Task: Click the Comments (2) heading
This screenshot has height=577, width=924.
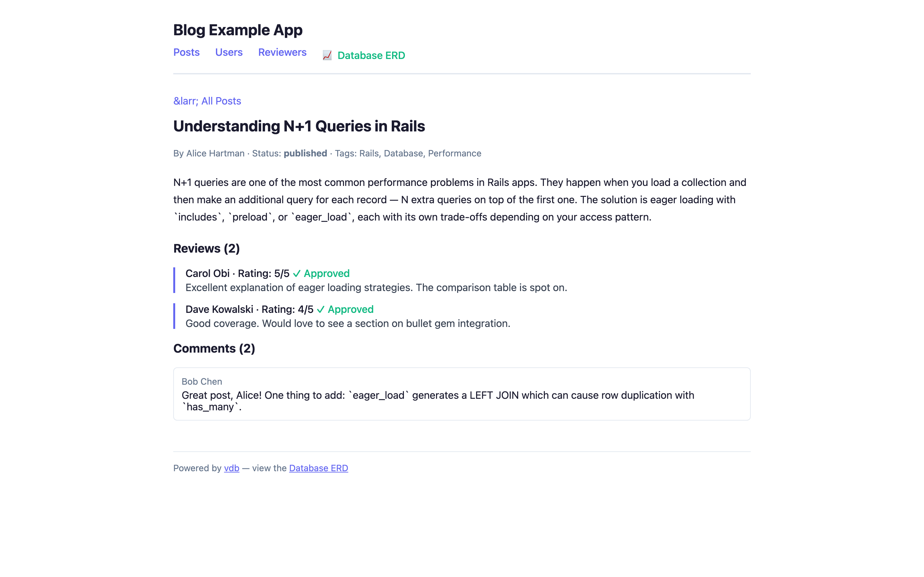Action: click(x=214, y=348)
